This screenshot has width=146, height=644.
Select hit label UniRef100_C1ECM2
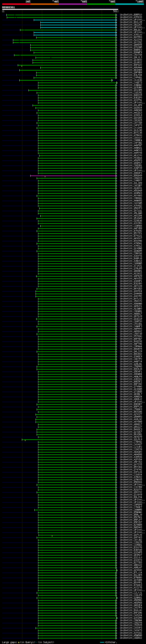pos(131,93)
